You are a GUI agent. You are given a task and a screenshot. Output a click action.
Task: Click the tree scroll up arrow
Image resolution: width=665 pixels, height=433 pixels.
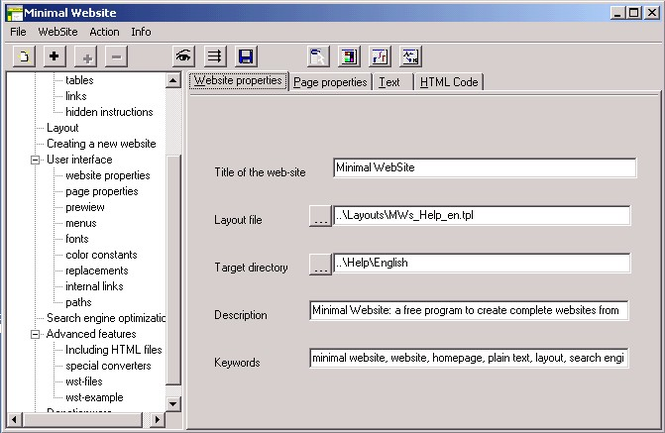173,80
